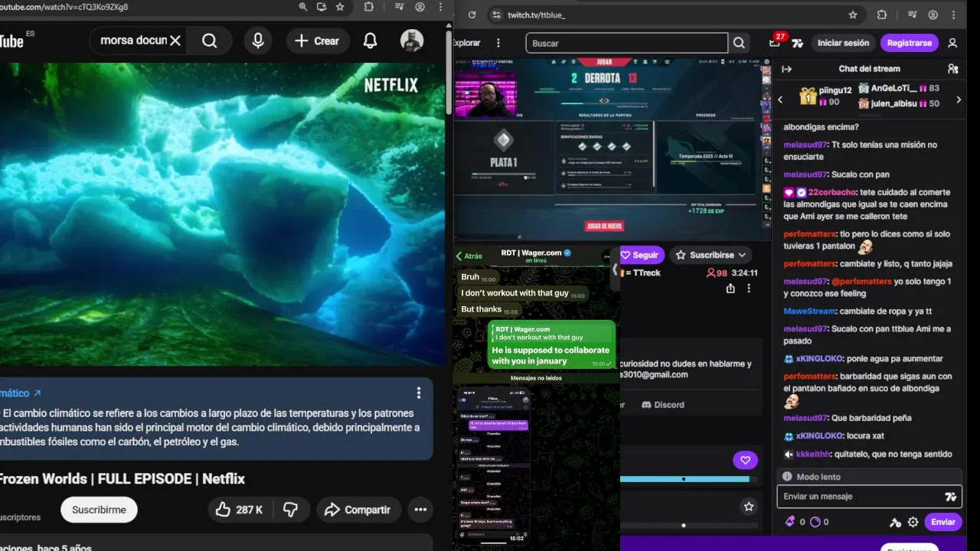Open the stream three-dot options menu
Image resolution: width=980 pixels, height=551 pixels.
point(749,289)
